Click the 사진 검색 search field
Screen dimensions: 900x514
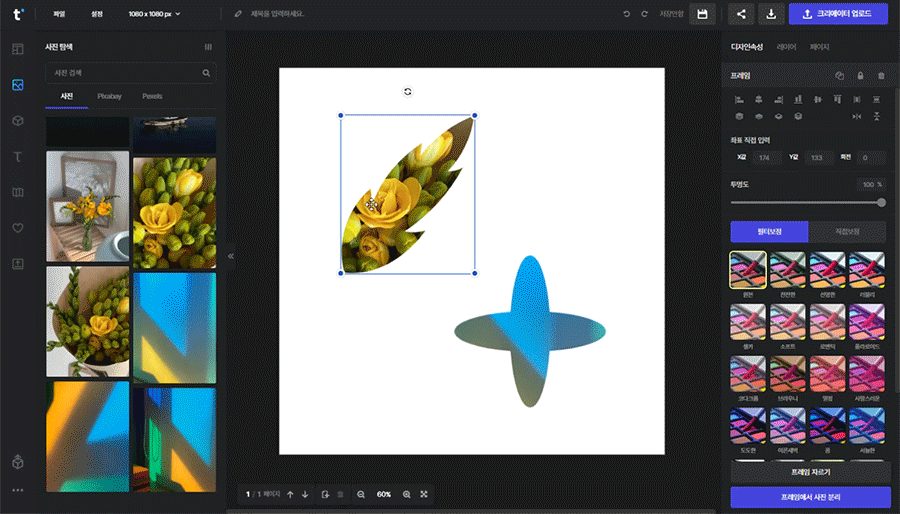coord(122,73)
